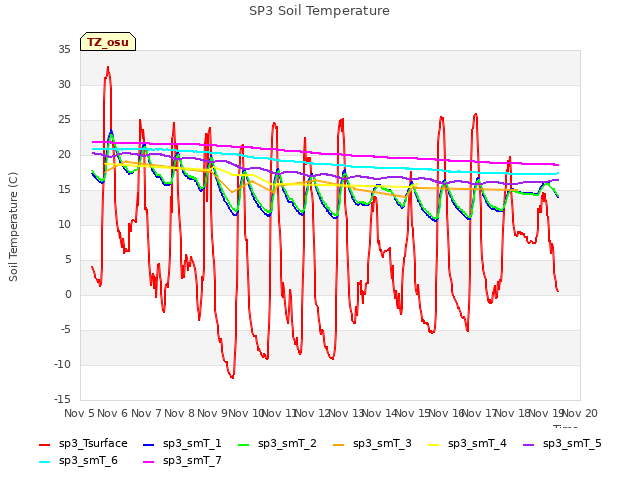Click the Nov 5 x-axis tick label

pos(79,413)
